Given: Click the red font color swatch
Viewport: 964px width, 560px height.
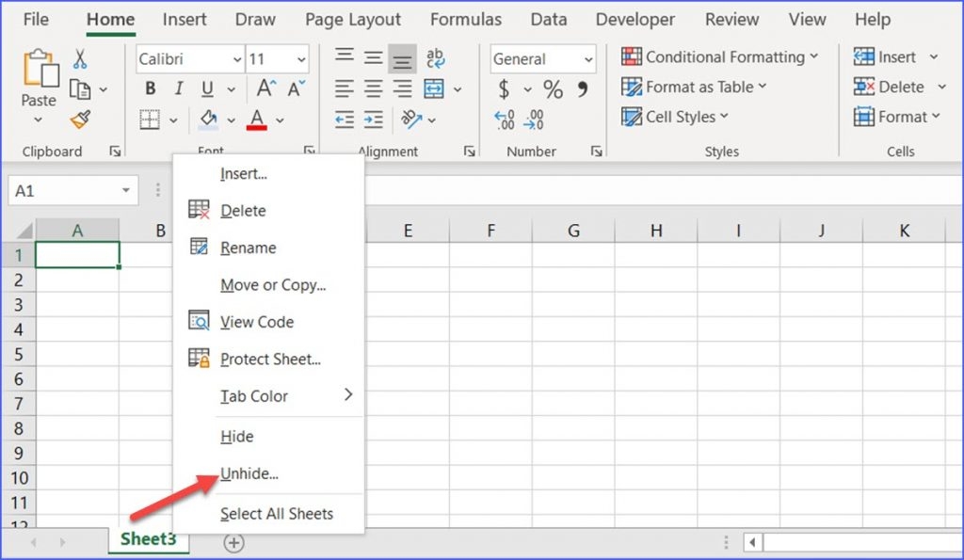Looking at the screenshot, I should [256, 120].
